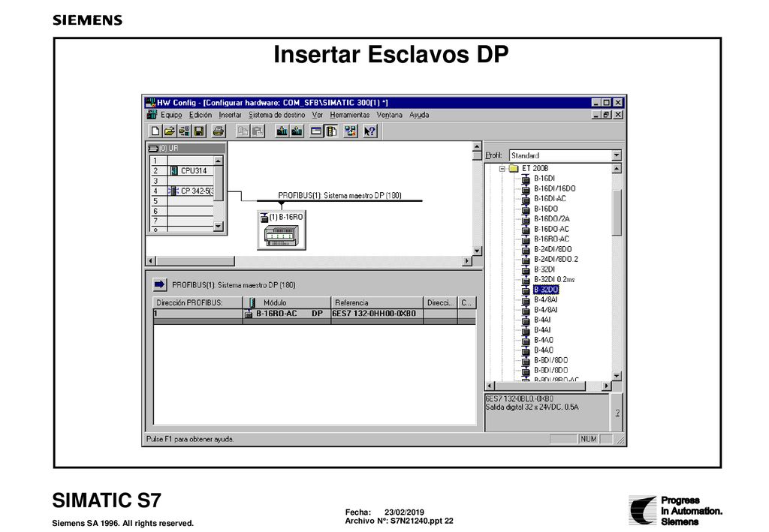Toggle the hardware Catalog toolbar icon
Viewport: 769px width, 532px height.
click(331, 131)
